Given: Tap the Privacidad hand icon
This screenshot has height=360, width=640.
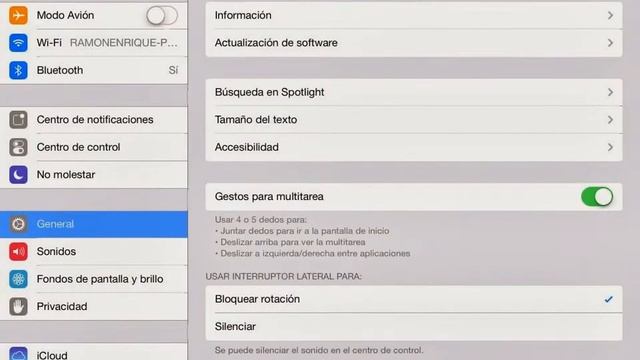Looking at the screenshot, I should [18, 307].
